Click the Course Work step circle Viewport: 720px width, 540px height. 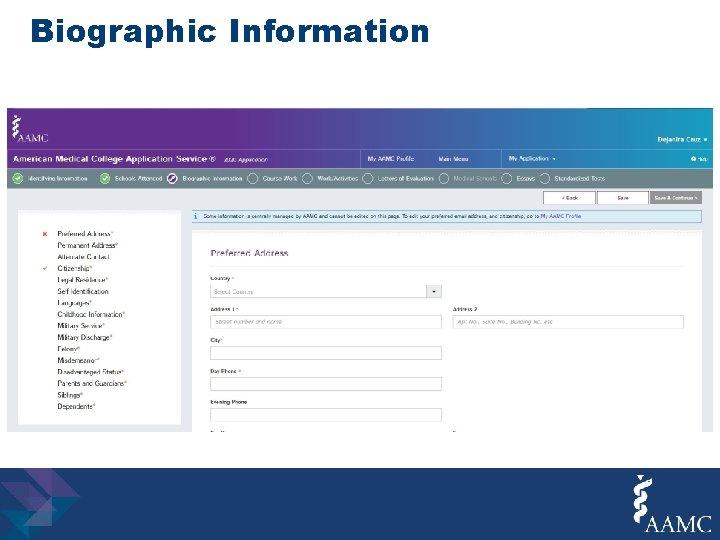click(x=253, y=179)
